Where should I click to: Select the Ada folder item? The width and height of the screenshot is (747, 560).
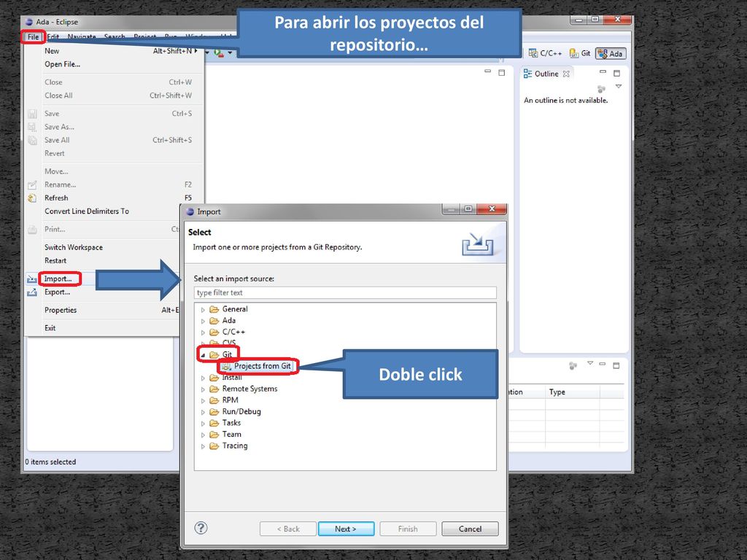point(223,321)
